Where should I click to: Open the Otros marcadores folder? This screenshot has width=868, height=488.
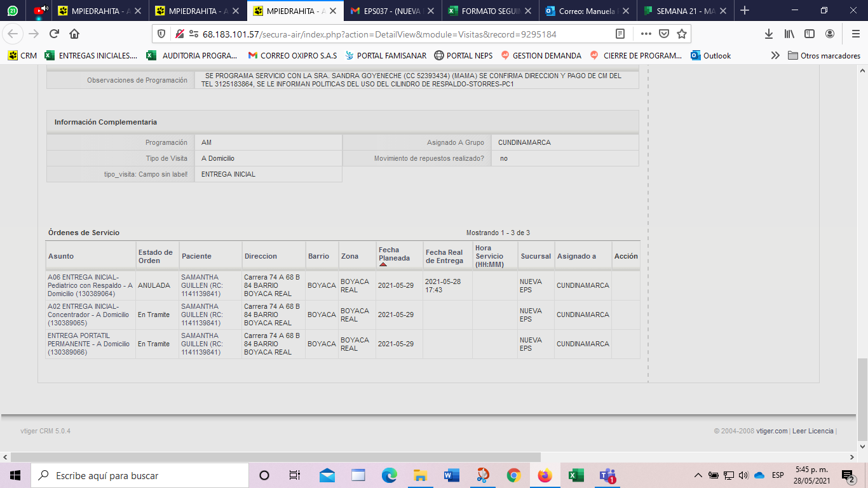coord(824,55)
